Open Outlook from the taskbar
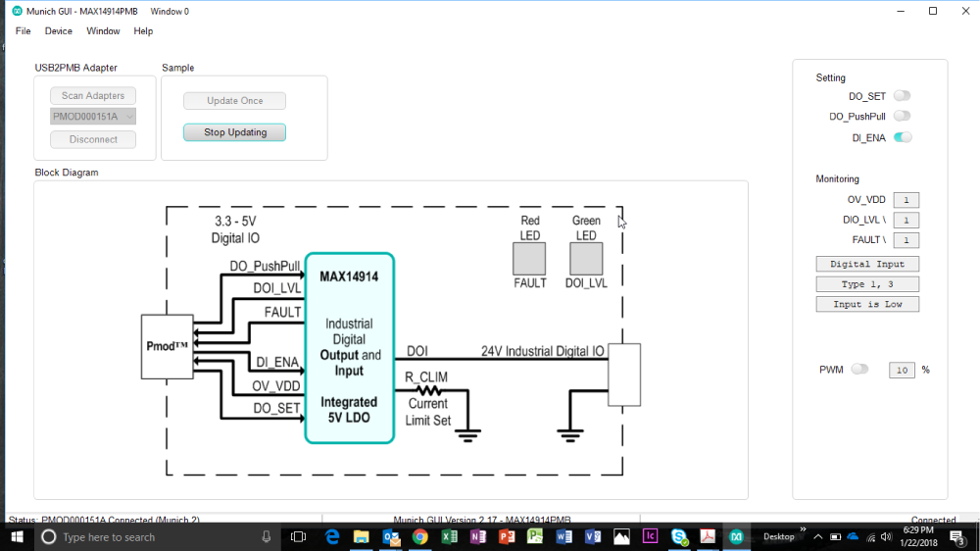 click(x=391, y=537)
